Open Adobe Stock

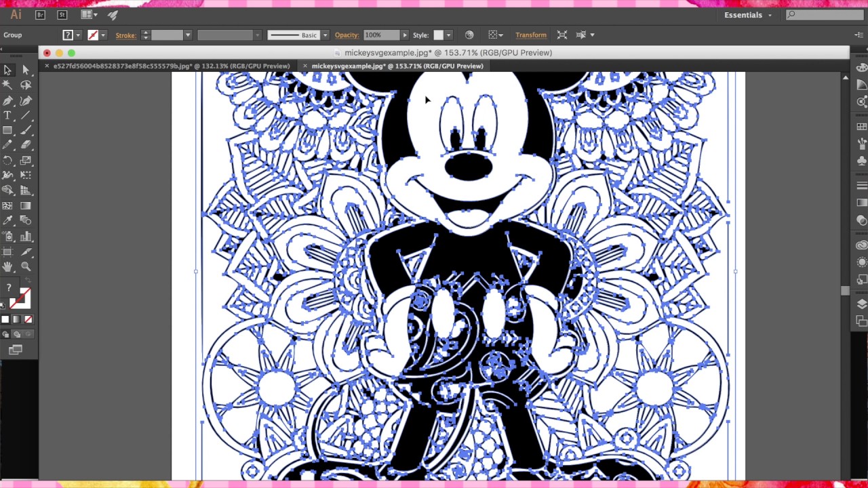tap(62, 15)
